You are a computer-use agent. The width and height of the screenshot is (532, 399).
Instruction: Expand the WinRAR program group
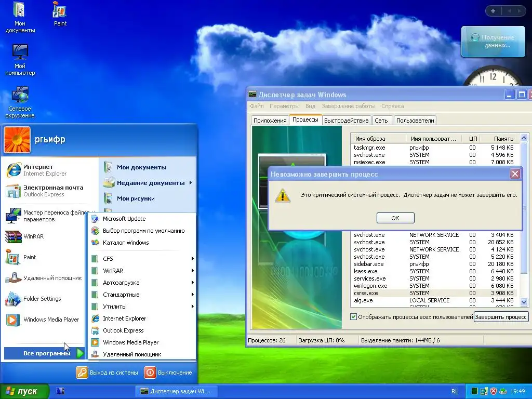[142, 271]
